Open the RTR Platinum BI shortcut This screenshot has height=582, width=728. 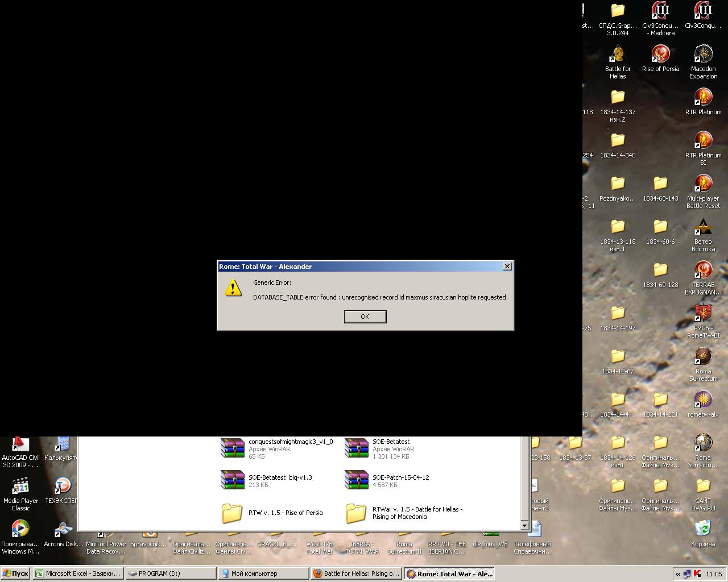[x=704, y=148]
